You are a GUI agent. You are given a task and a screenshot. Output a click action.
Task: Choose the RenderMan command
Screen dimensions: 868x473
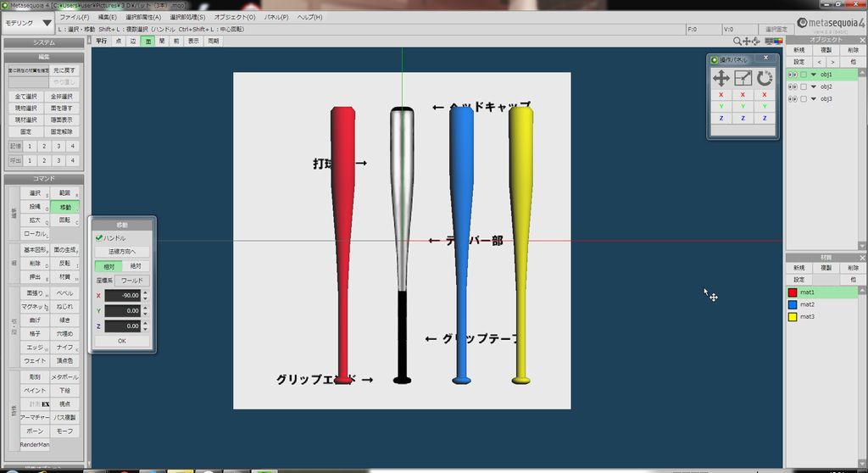[x=35, y=445]
